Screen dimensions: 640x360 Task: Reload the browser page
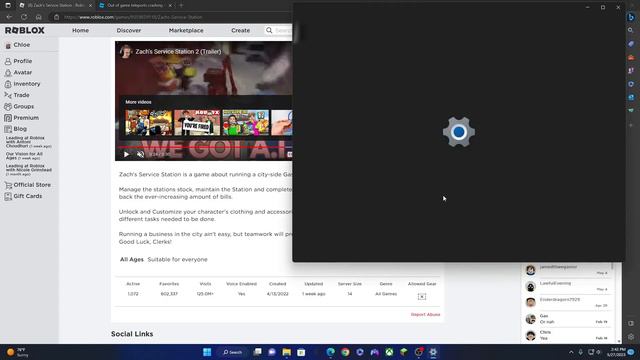[x=24, y=17]
